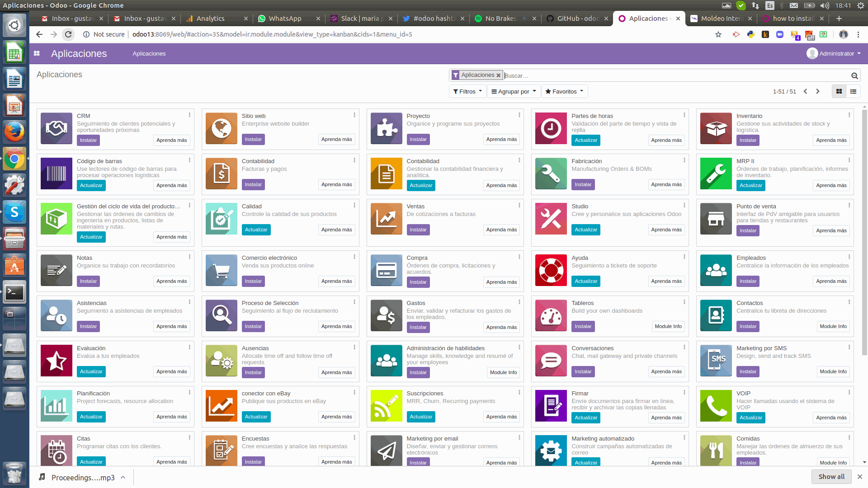The image size is (868, 488).
Task: Open the Contactos card options menu
Action: [849, 302]
